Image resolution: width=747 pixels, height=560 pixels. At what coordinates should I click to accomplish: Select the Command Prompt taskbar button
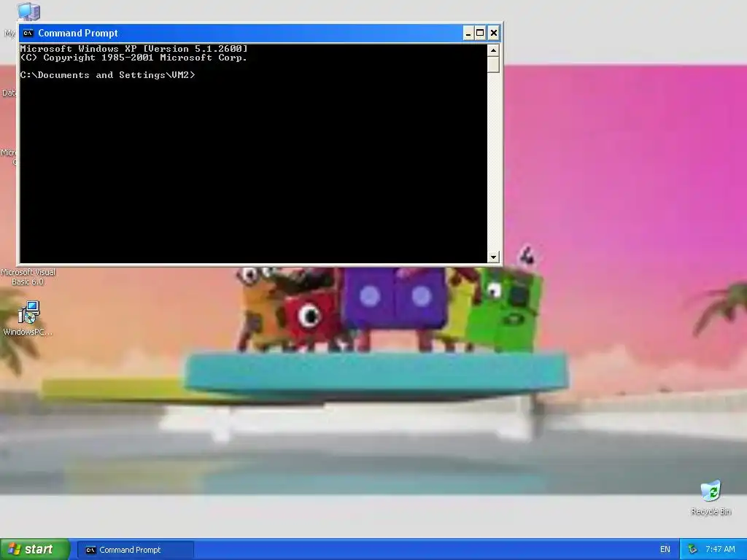coord(136,550)
